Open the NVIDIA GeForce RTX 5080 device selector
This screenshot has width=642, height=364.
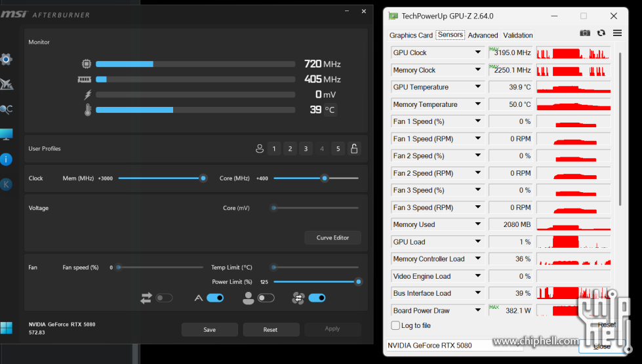[455, 345]
